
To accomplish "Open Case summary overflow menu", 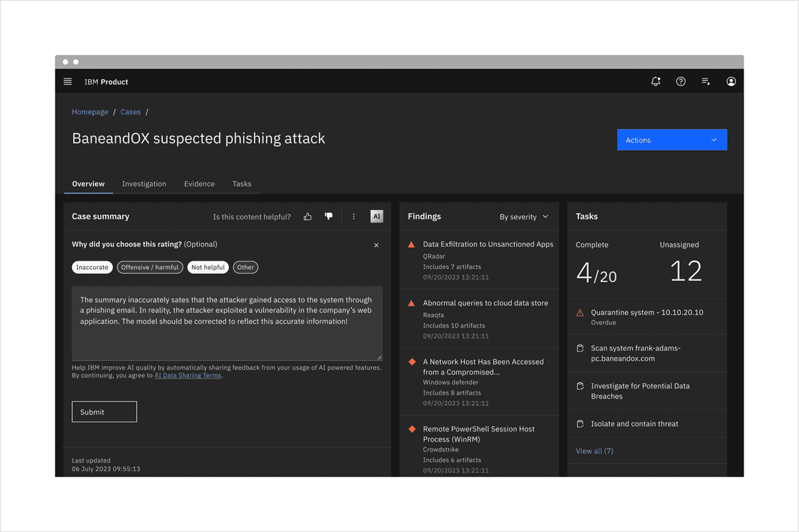I will tap(354, 217).
